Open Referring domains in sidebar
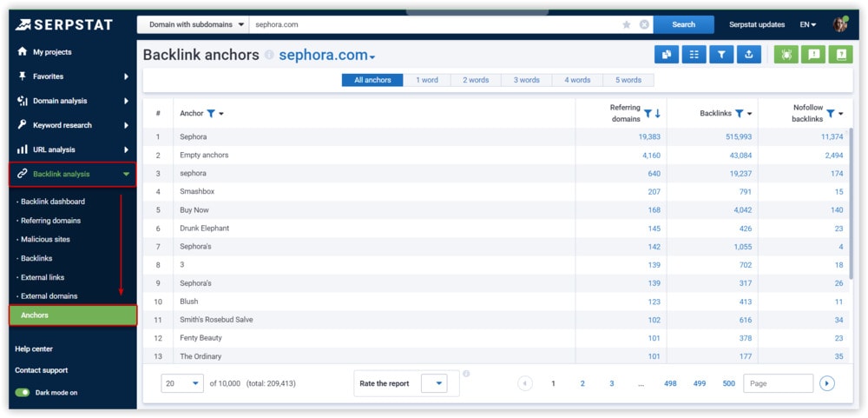The width and height of the screenshot is (868, 418). pyautogui.click(x=50, y=220)
